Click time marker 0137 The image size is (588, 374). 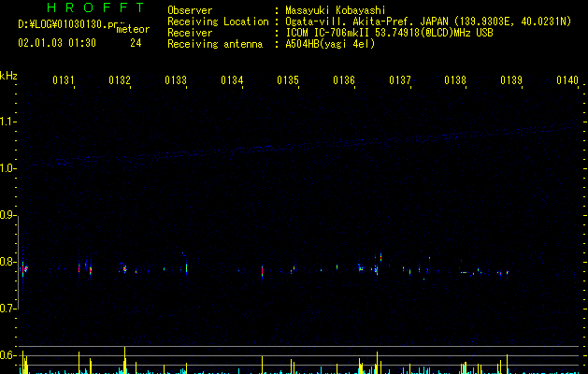pos(400,80)
